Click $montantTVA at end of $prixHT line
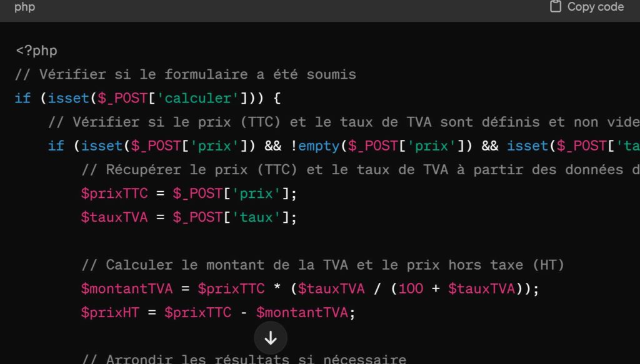Viewport: 640px width, 364px height. point(302,313)
